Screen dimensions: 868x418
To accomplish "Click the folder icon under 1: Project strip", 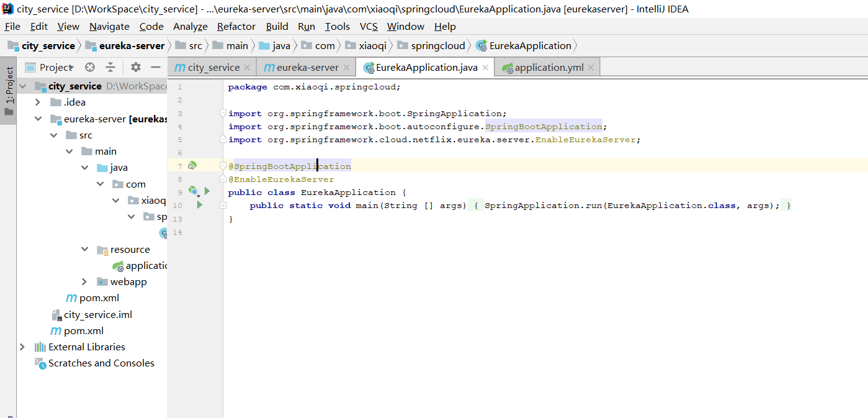I will tap(9, 112).
